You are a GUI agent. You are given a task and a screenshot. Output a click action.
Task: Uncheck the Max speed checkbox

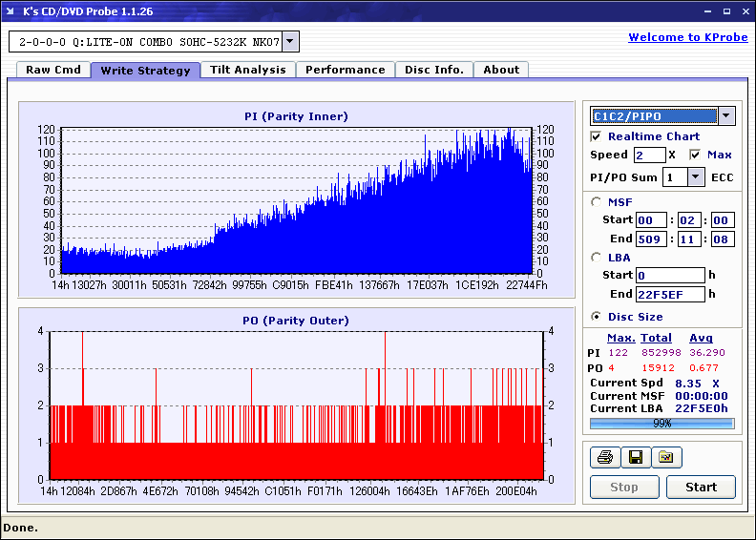[x=695, y=155]
